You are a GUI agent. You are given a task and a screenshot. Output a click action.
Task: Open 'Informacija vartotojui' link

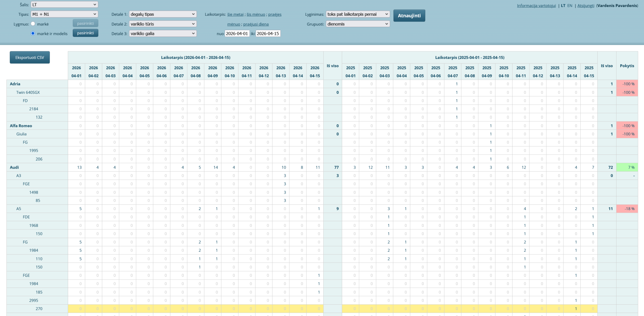[536, 6]
